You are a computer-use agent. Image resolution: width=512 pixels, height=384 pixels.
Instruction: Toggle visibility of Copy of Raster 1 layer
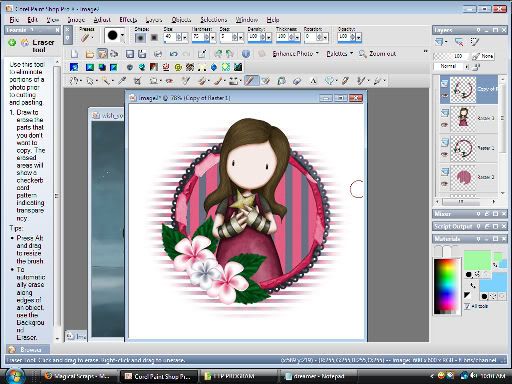tap(445, 96)
